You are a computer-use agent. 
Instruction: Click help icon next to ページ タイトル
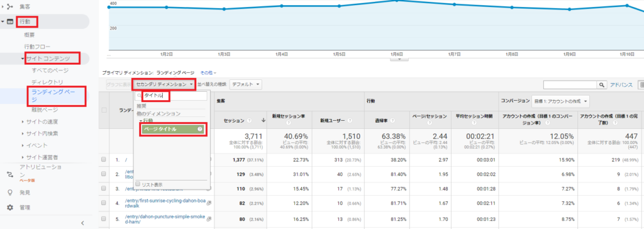(199, 129)
